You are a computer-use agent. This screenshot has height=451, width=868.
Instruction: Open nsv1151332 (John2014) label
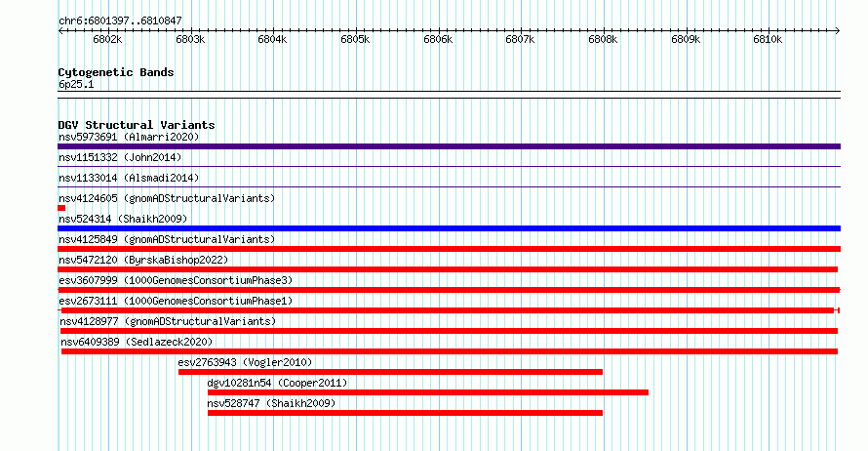120,157
